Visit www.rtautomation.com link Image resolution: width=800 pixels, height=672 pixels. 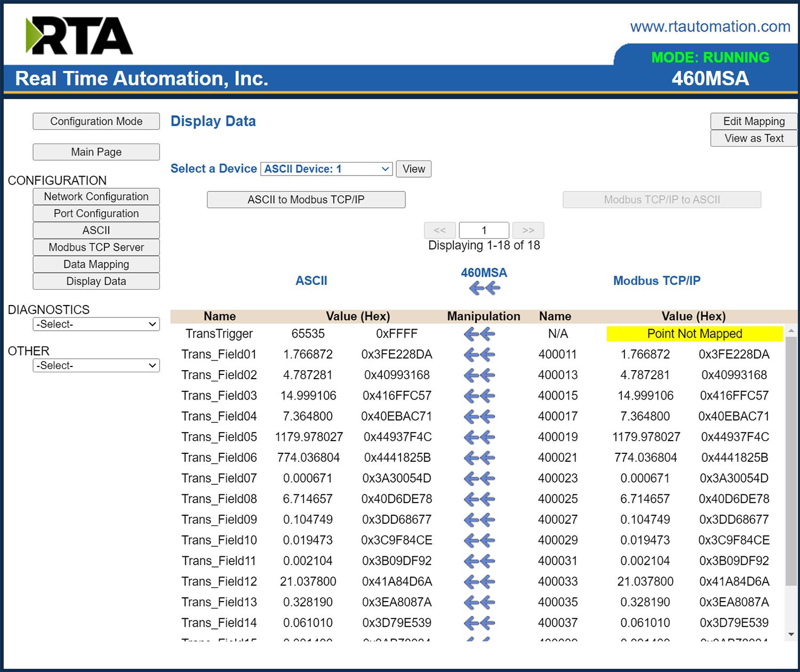pos(709,27)
